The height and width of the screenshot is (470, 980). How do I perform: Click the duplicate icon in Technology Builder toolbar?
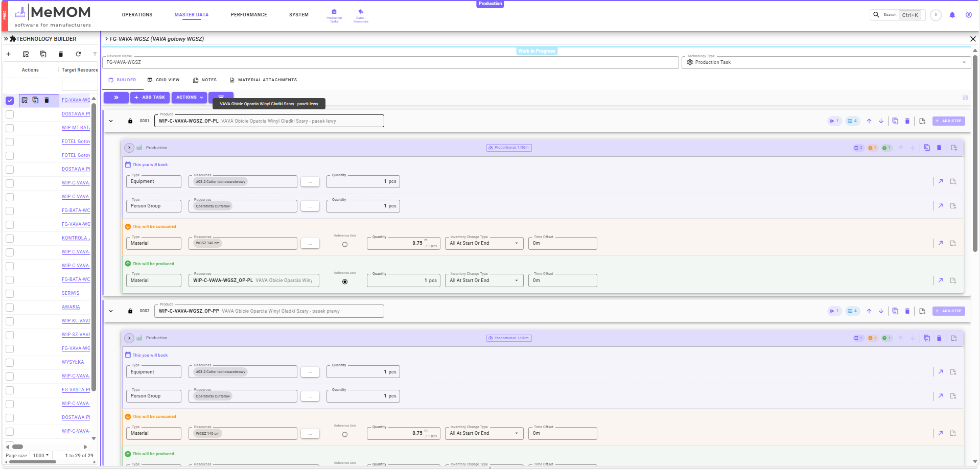[43, 54]
